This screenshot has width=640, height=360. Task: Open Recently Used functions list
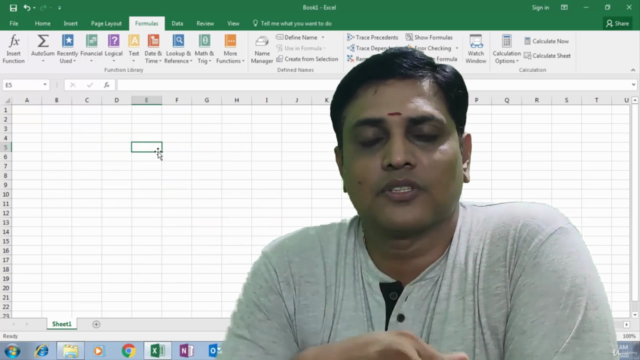pyautogui.click(x=67, y=49)
